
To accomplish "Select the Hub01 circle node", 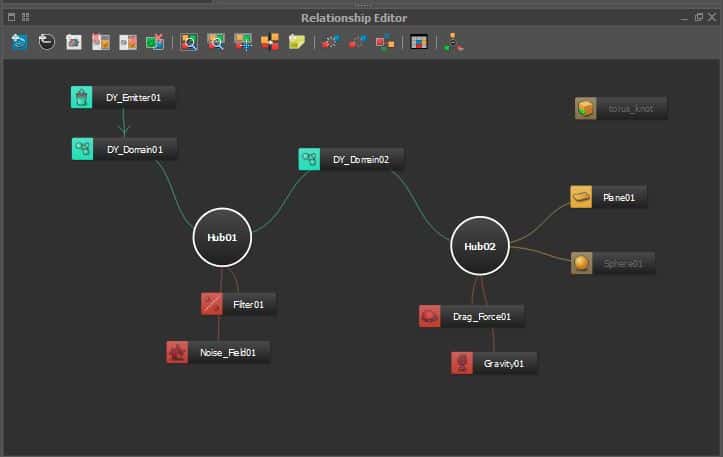I will [x=222, y=237].
